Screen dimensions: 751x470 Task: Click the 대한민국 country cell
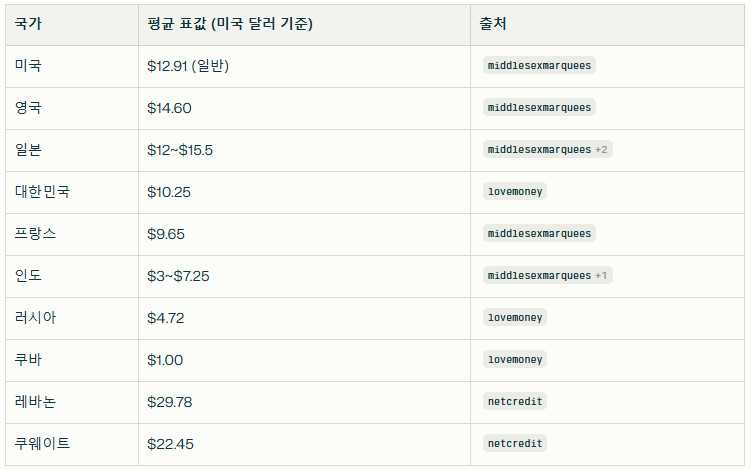[43, 192]
